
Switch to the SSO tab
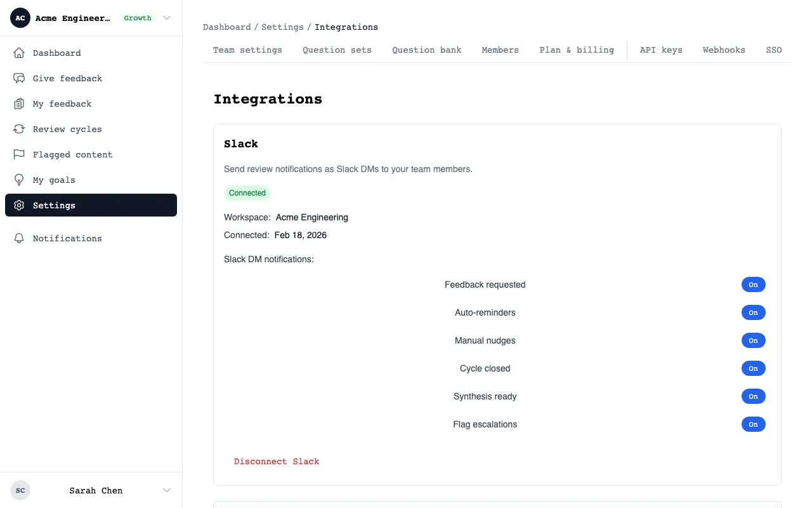[774, 50]
